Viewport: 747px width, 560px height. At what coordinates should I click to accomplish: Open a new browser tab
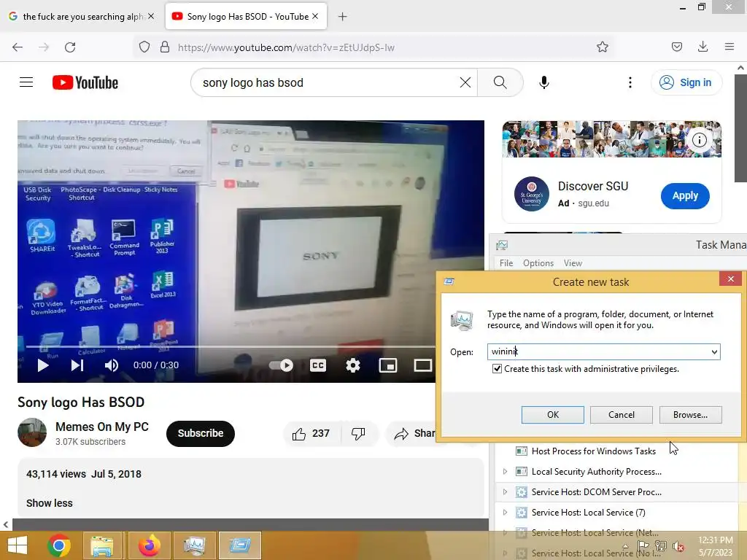[x=343, y=17]
